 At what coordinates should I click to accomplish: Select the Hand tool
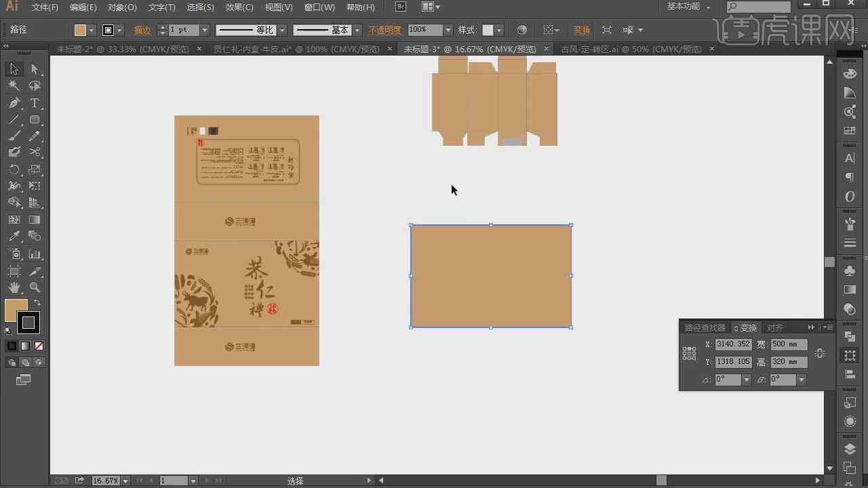pos(14,287)
